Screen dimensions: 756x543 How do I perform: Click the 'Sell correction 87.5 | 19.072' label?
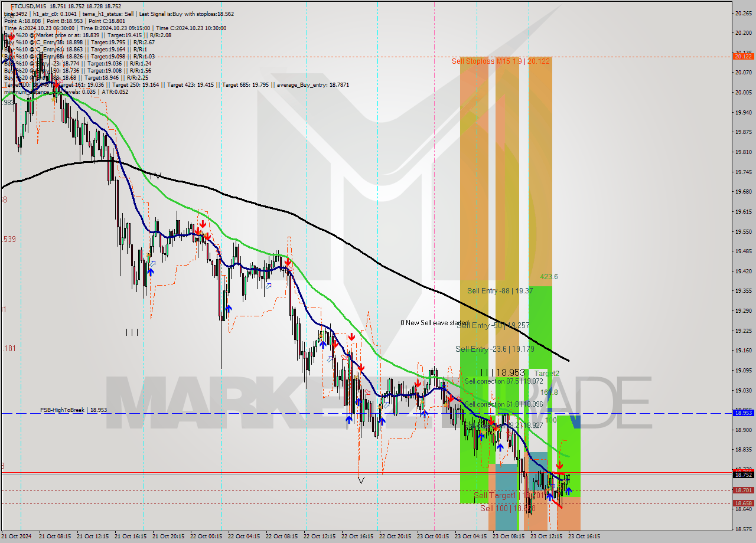click(504, 381)
